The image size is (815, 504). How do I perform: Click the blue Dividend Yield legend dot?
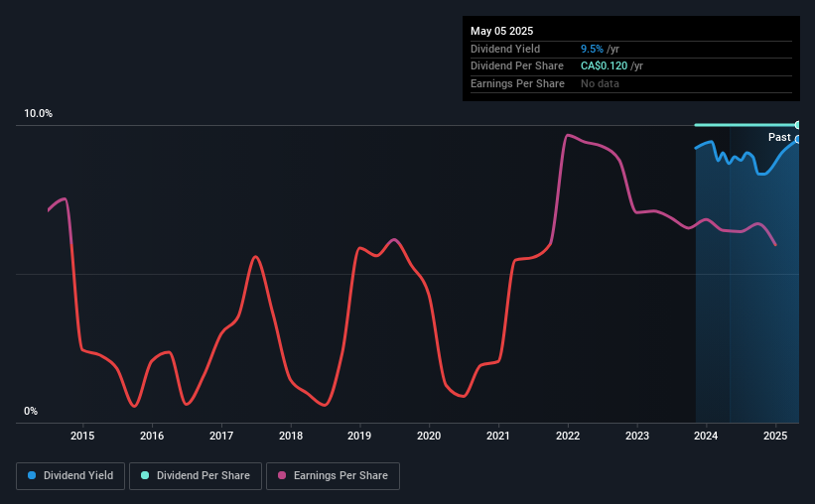[32, 475]
